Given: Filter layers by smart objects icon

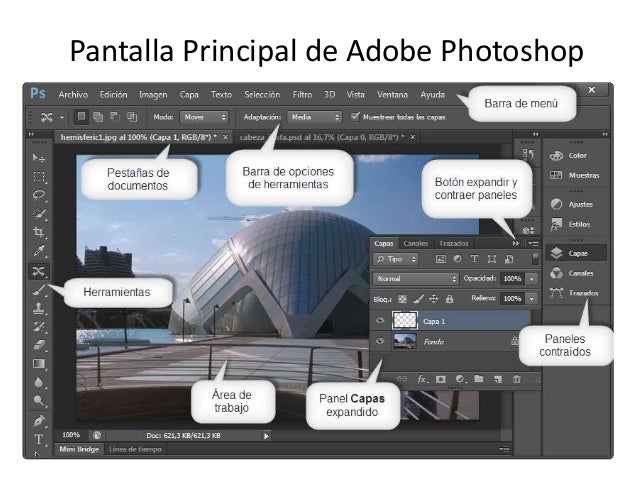Looking at the screenshot, I should coord(509,259).
